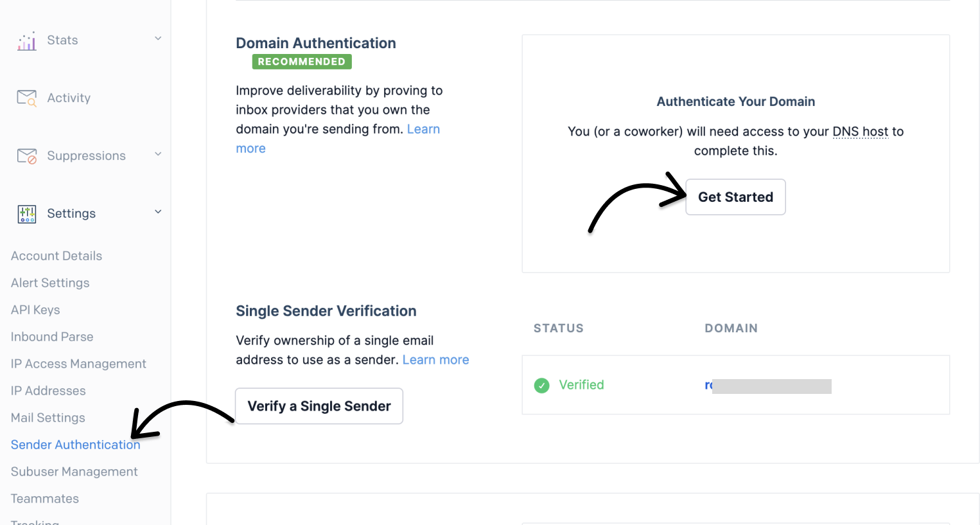Open Mail Settings
Image resolution: width=980 pixels, height=525 pixels.
(x=48, y=417)
